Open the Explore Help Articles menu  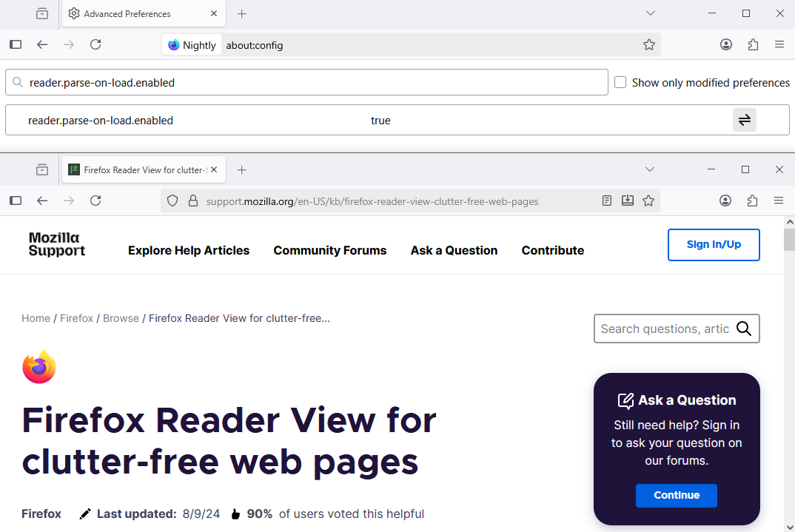point(189,250)
